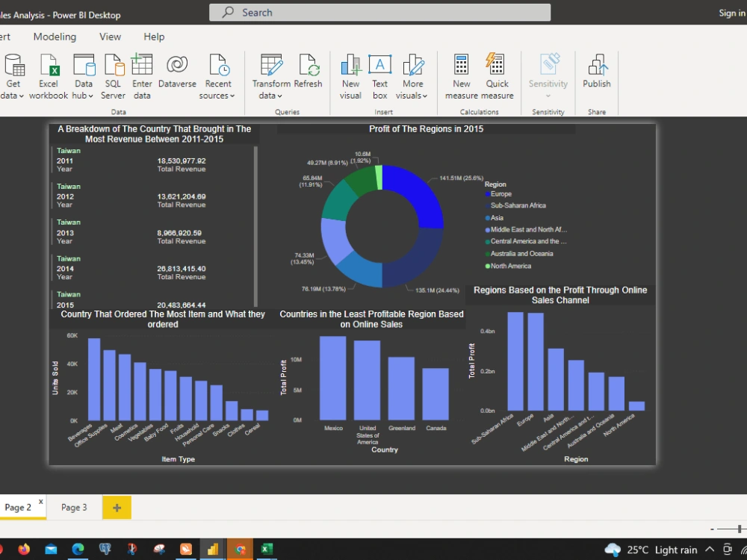
Task: Select Australia and Oceania legend entry
Action: click(519, 254)
